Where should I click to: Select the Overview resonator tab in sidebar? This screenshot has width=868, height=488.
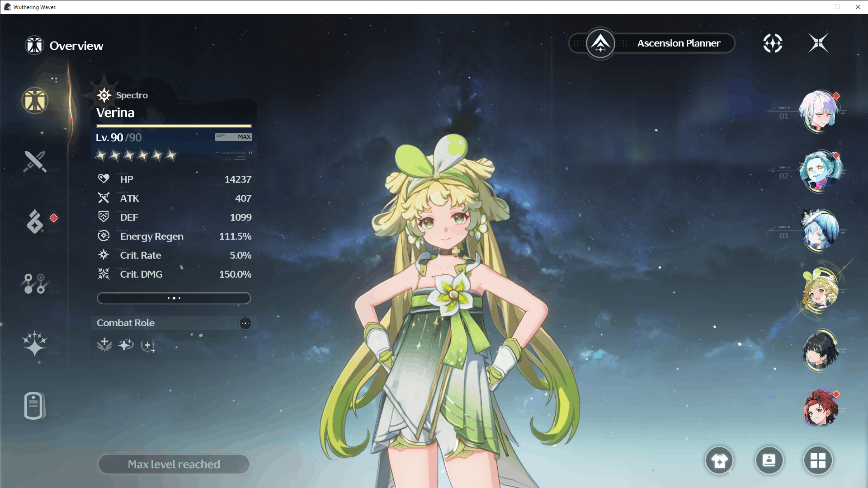35,100
